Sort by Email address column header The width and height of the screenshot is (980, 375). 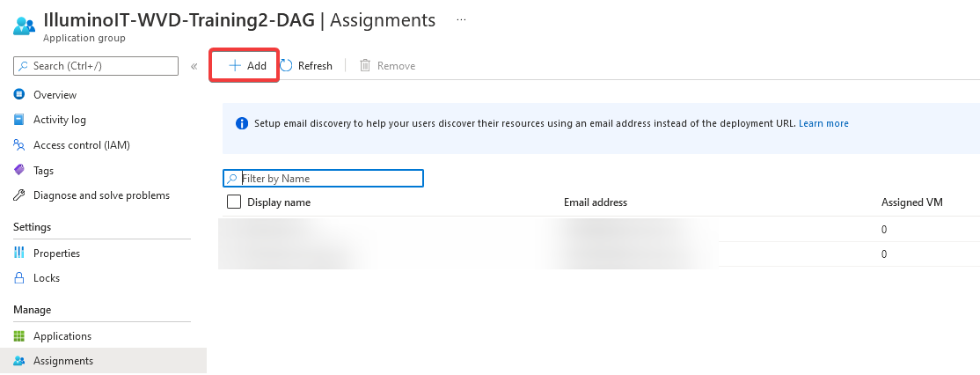click(x=595, y=202)
